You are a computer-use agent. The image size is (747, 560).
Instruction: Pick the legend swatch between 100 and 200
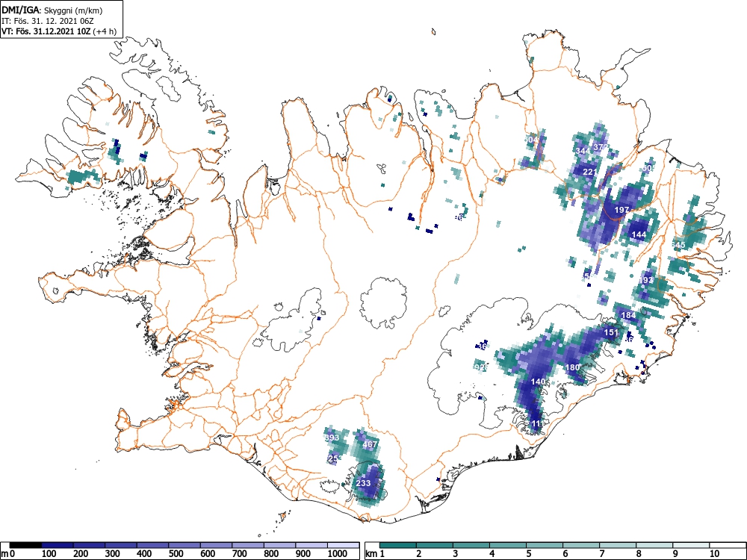(58, 545)
